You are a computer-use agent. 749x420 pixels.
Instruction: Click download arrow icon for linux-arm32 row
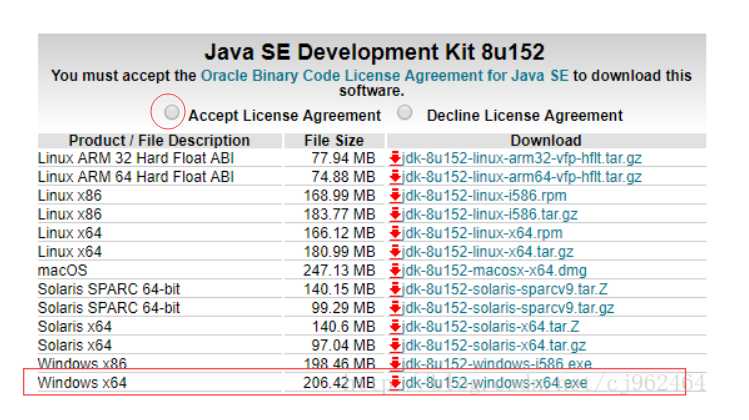[395, 158]
